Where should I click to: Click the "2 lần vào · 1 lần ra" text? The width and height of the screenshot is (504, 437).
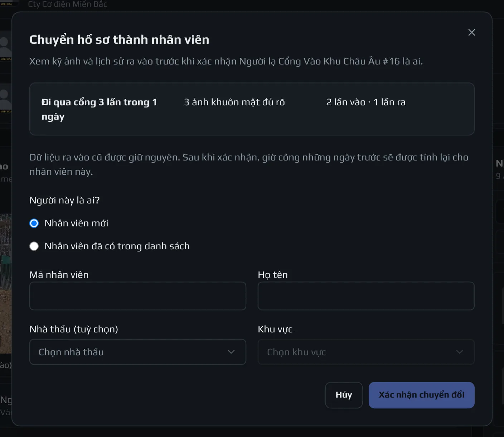[x=366, y=102]
